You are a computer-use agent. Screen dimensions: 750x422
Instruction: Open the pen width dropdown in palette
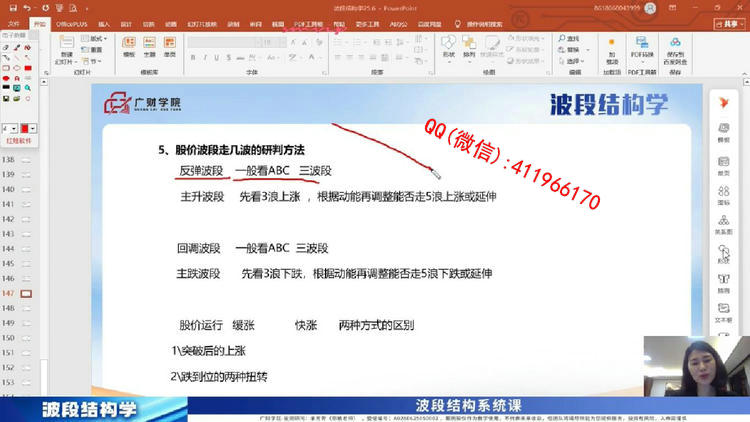[13, 129]
